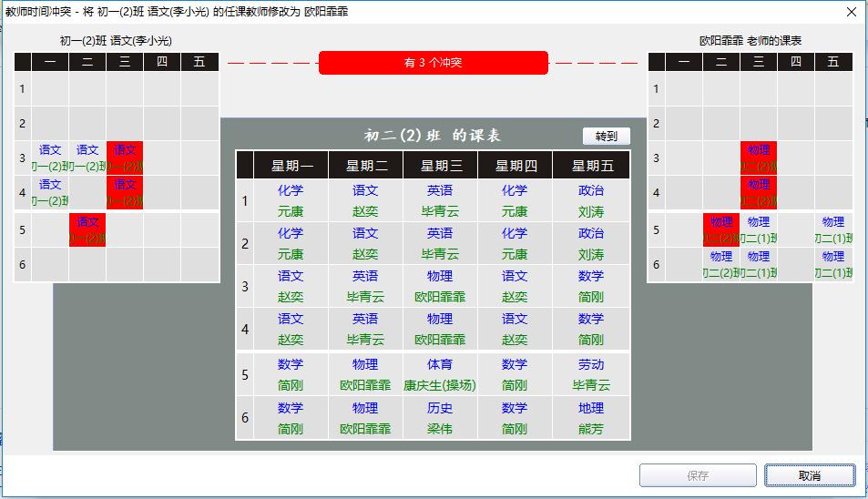
Task: Click the 星期五 header in center timetable
Action: point(590,166)
